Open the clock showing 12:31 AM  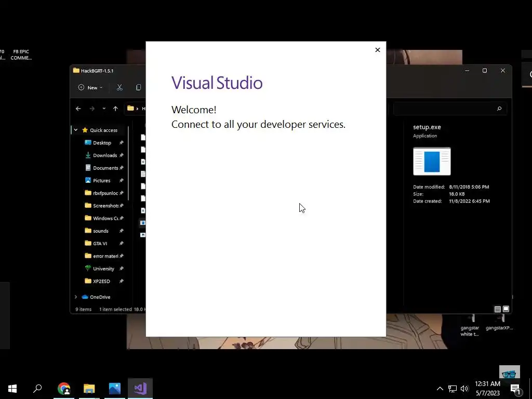coord(487,389)
